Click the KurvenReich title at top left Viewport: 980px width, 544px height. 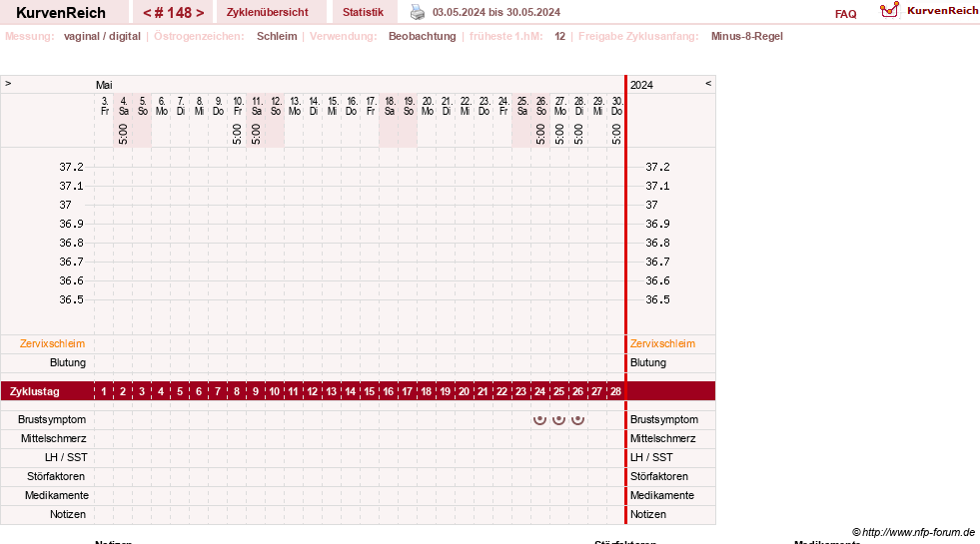(61, 13)
